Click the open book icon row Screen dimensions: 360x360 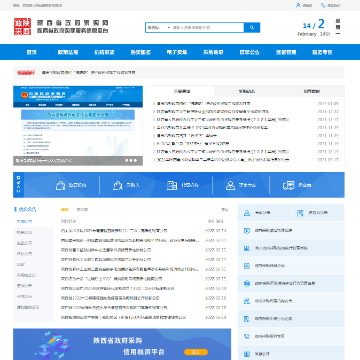click(x=291, y=353)
